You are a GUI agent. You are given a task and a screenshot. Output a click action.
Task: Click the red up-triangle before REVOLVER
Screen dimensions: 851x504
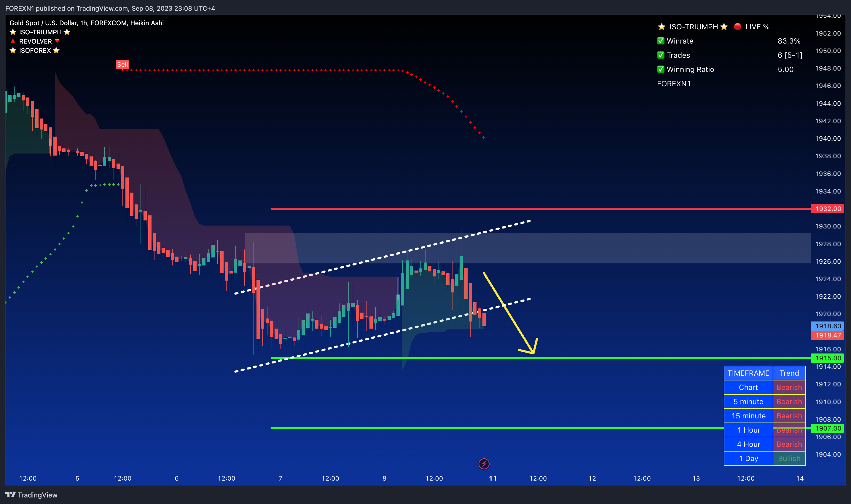(x=13, y=41)
